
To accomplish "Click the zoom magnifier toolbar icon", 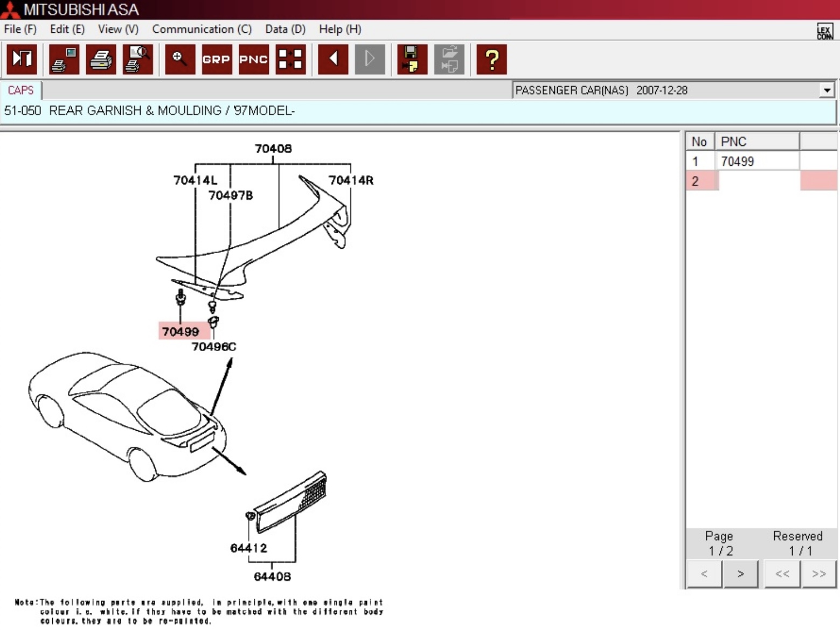I will [180, 59].
